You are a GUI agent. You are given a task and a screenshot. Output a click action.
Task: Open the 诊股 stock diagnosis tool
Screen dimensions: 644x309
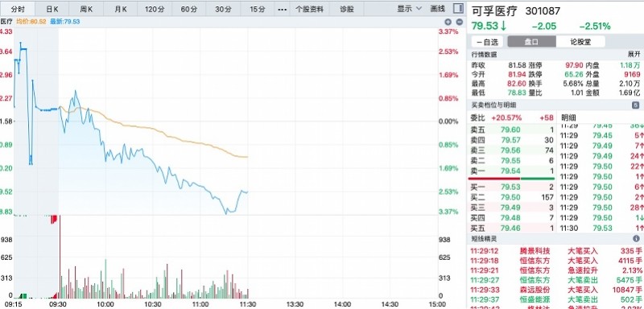(347, 9)
